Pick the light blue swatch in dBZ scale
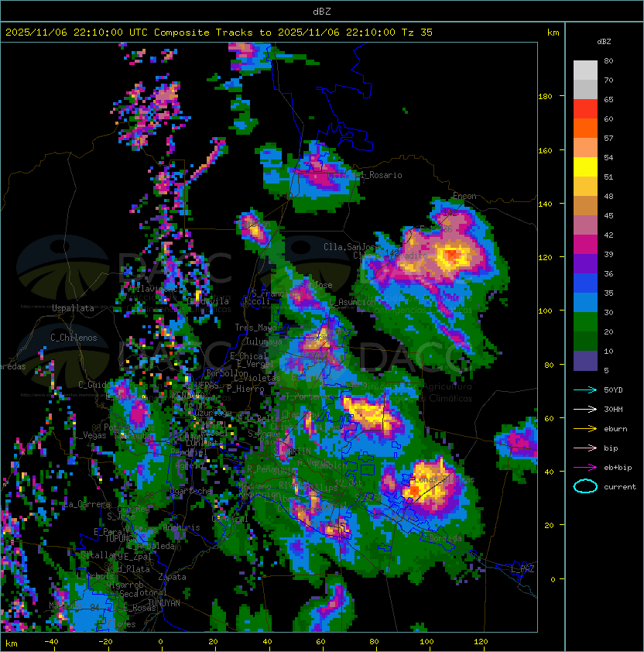This screenshot has width=644, height=652. point(585,303)
